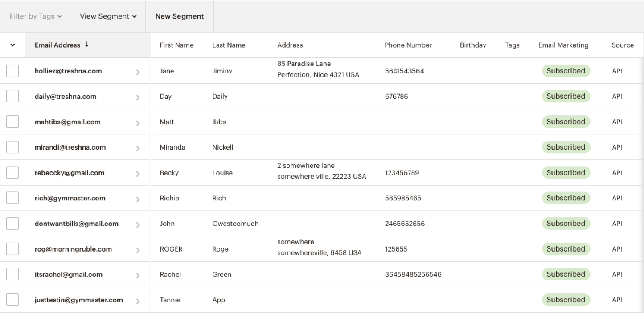This screenshot has width=644, height=313.
Task: Click the New Segment button
Action: point(180,16)
